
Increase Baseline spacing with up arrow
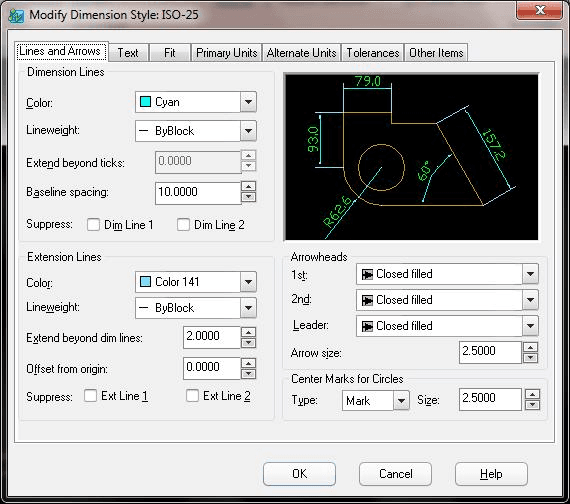pyautogui.click(x=249, y=187)
